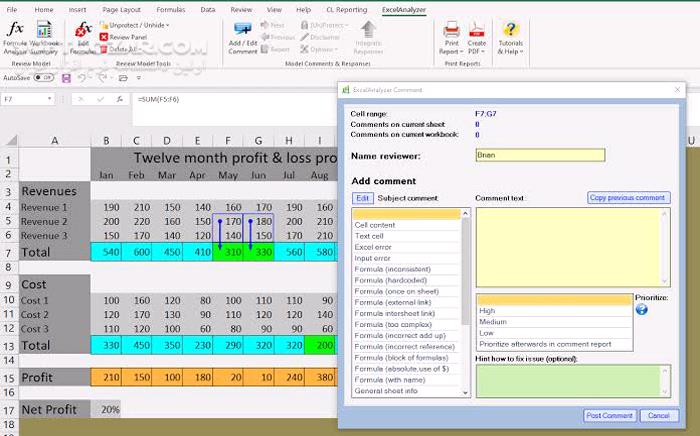Select 'Formula (too complex)' subject
Screen dimensions: 700x436
point(406,324)
